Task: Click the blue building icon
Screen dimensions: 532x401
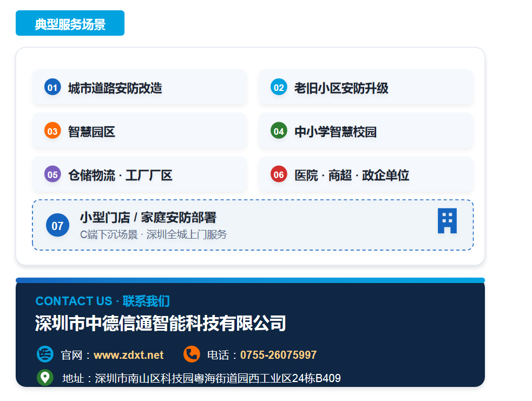Action: (447, 221)
